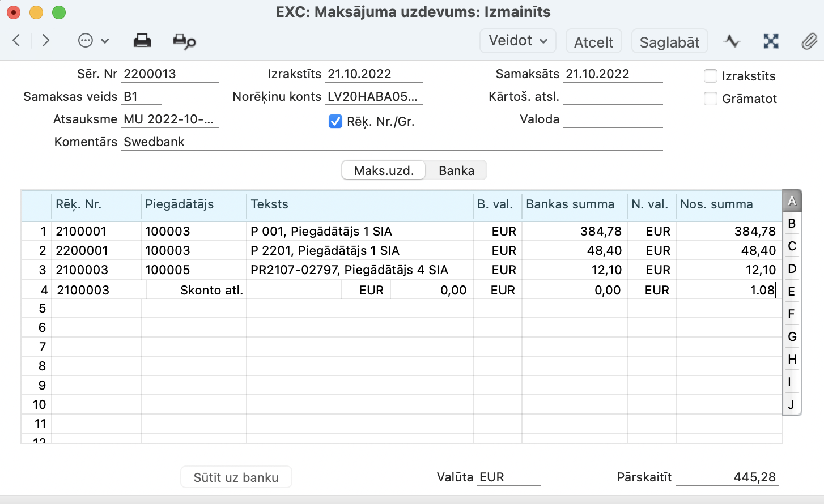Viewport: 824px width, 504px height.
Task: Click the Atcelt button
Action: tap(593, 42)
